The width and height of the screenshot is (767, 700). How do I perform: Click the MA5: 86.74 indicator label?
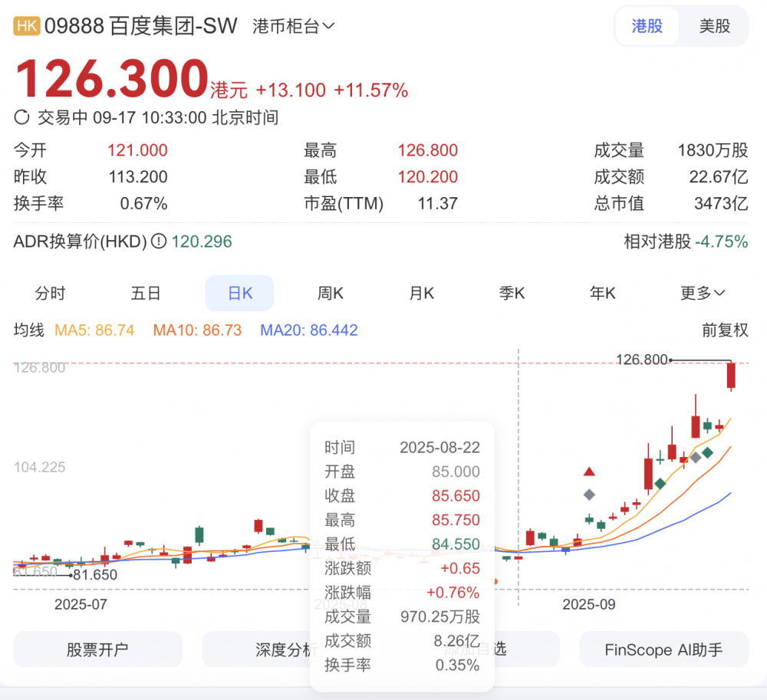(x=94, y=330)
